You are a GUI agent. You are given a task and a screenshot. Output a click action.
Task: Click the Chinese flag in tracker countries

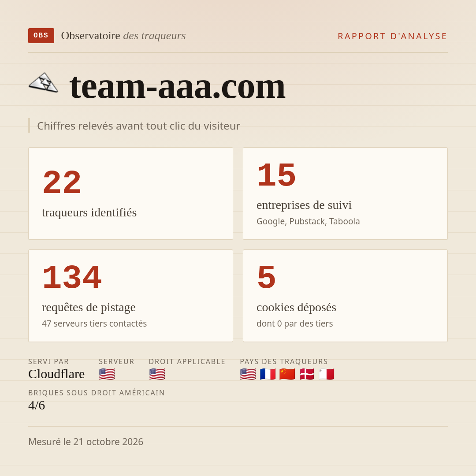(287, 374)
